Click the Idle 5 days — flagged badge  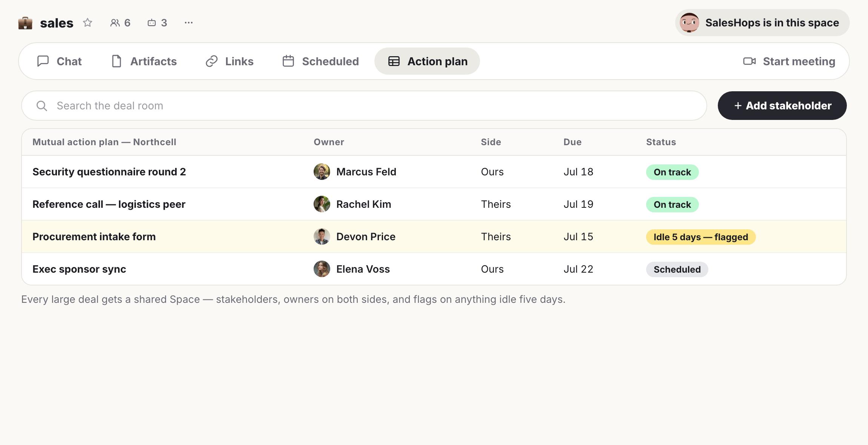click(x=701, y=237)
